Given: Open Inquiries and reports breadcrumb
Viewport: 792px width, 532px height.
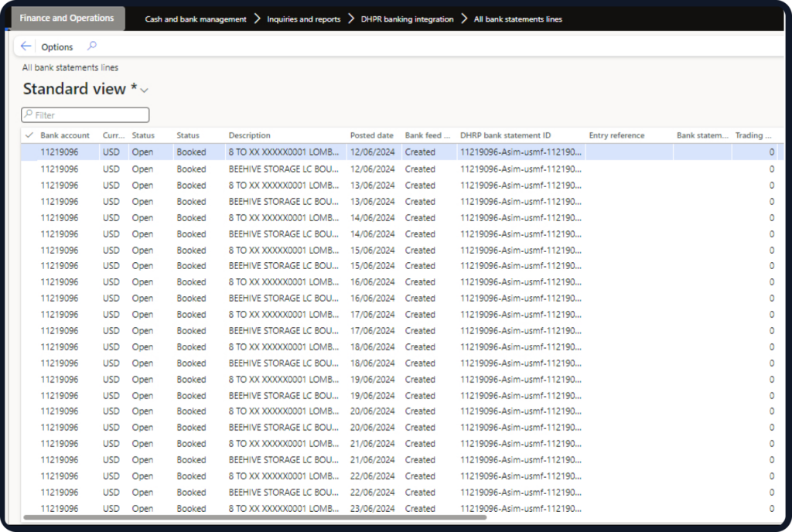Looking at the screenshot, I should pos(303,19).
